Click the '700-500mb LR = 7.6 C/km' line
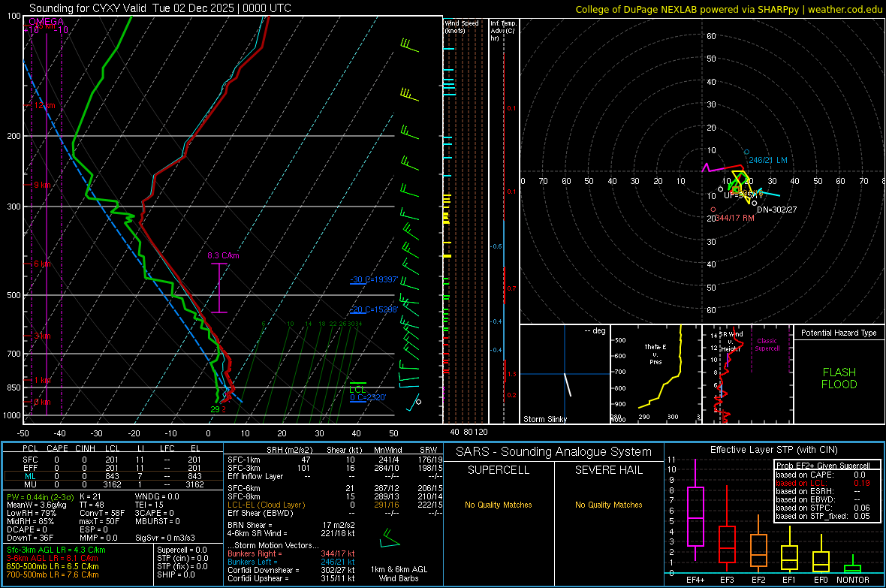The width and height of the screenshot is (886, 588). tap(53, 574)
